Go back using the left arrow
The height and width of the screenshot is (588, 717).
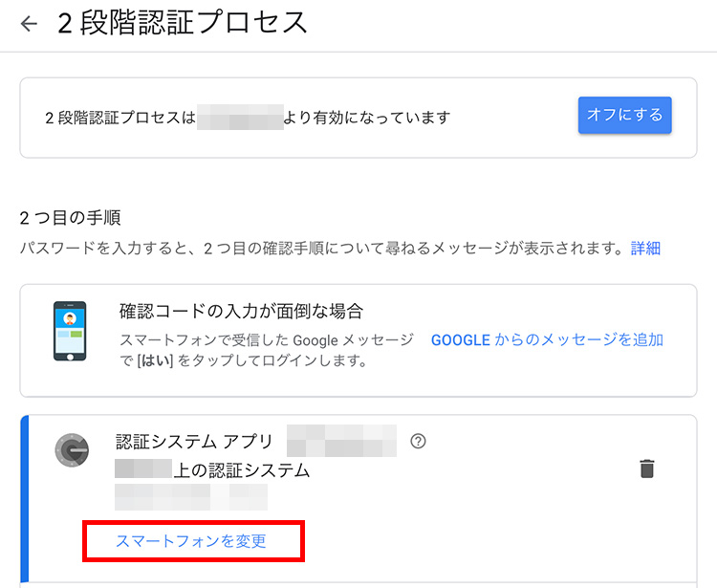(30, 24)
